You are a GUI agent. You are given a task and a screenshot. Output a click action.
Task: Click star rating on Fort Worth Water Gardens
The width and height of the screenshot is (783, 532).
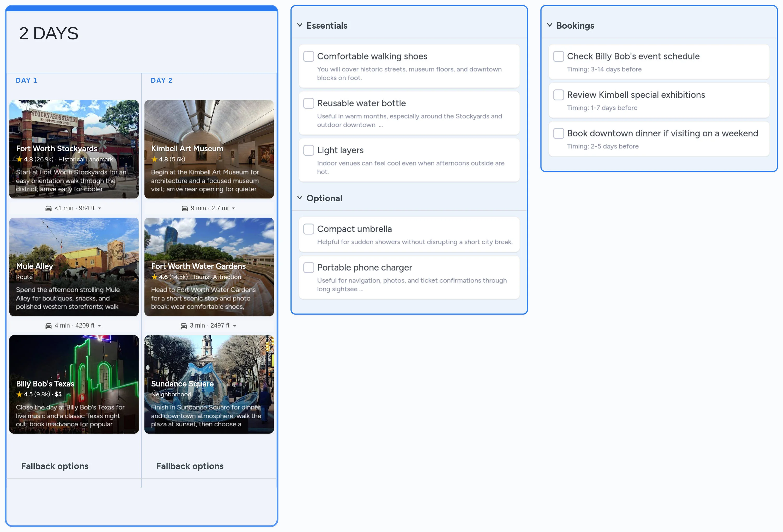point(154,277)
